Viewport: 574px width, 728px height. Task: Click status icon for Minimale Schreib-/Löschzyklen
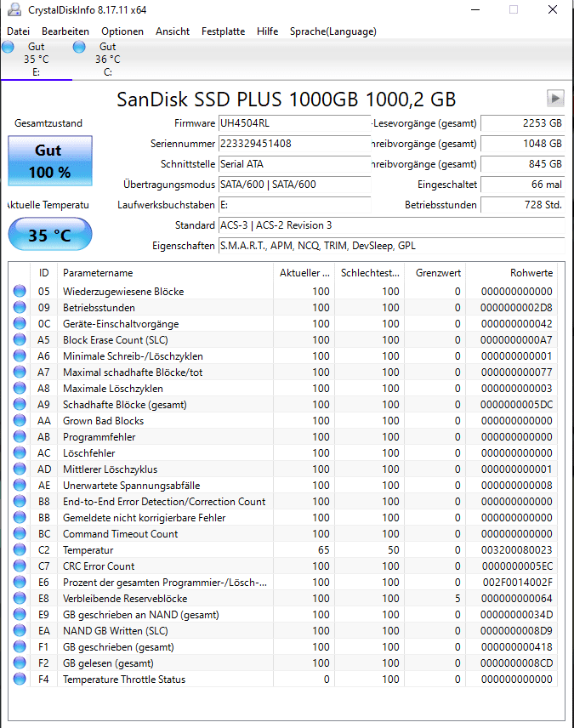tap(20, 355)
